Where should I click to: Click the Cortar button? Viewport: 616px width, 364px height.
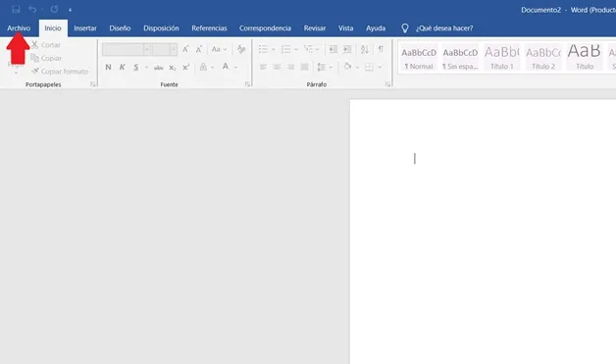tap(46, 45)
